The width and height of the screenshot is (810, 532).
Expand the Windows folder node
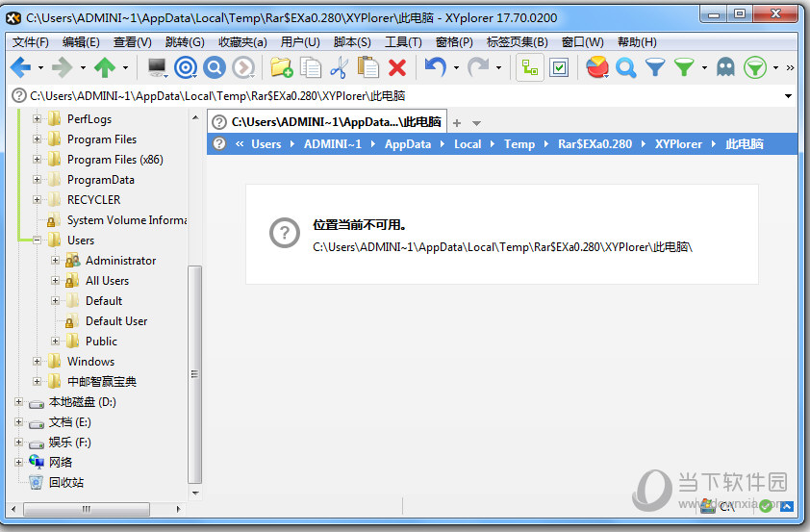pos(37,362)
